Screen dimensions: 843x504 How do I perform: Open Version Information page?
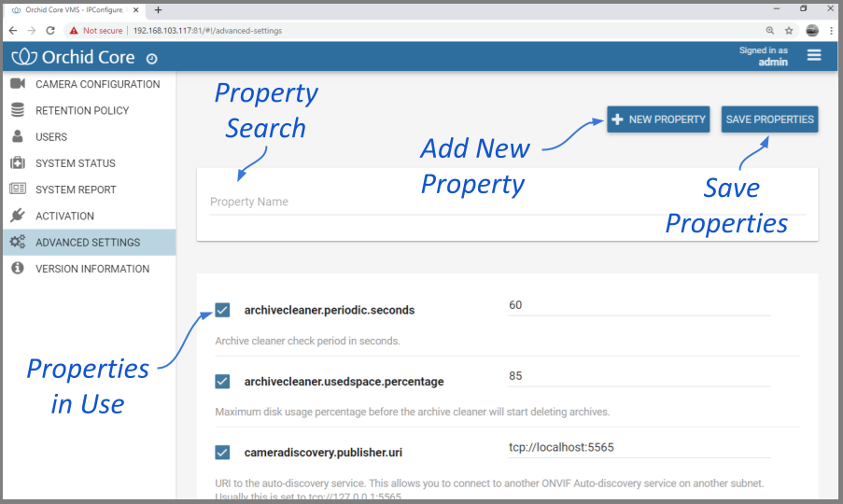tap(90, 269)
